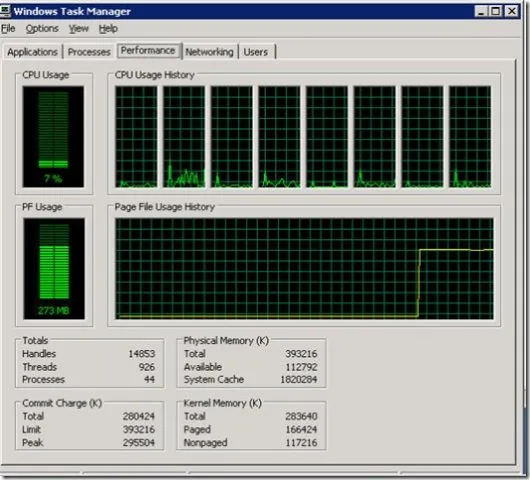Click the Threads value 926

pyautogui.click(x=147, y=367)
